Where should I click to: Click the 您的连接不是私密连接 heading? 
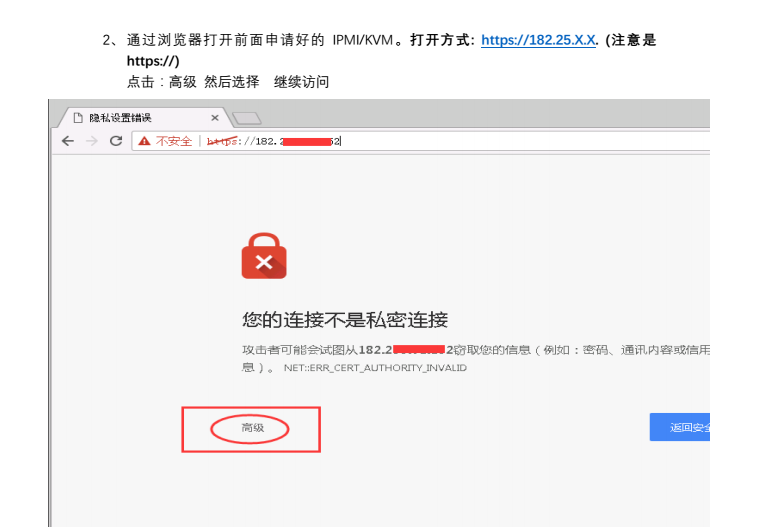click(x=345, y=320)
